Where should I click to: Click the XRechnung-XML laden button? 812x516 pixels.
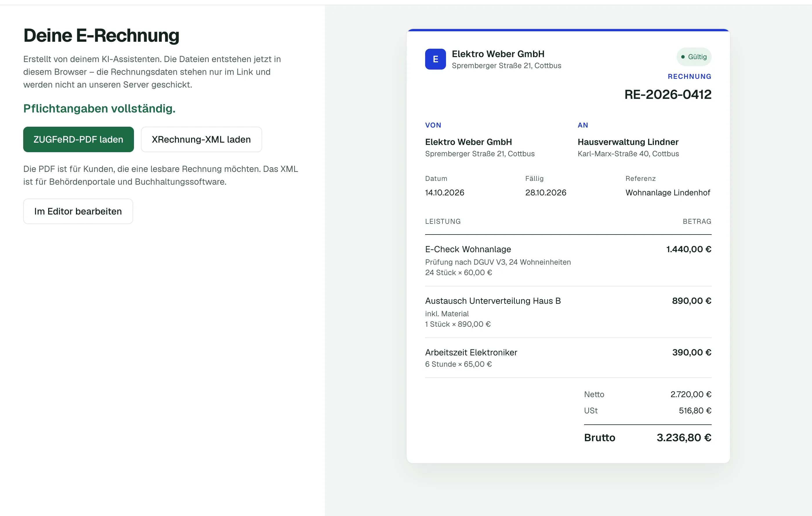pyautogui.click(x=201, y=139)
